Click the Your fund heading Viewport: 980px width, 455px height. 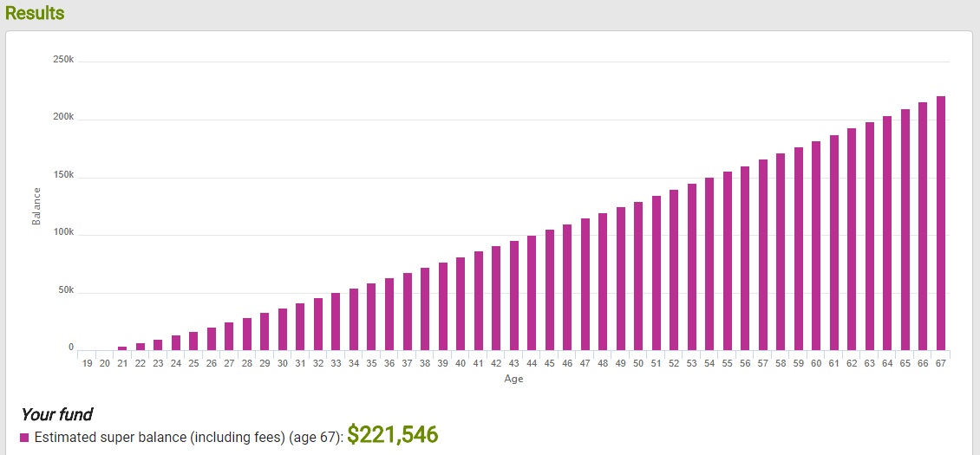pos(56,414)
